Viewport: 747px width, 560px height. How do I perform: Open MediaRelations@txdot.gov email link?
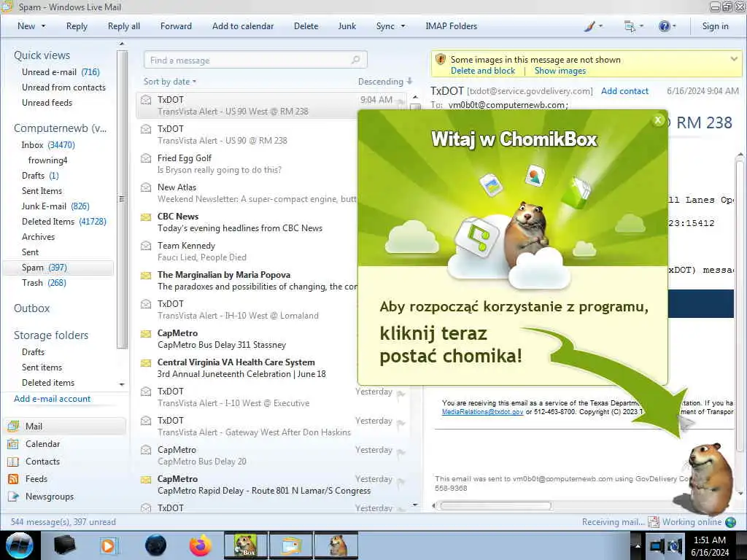pos(482,412)
